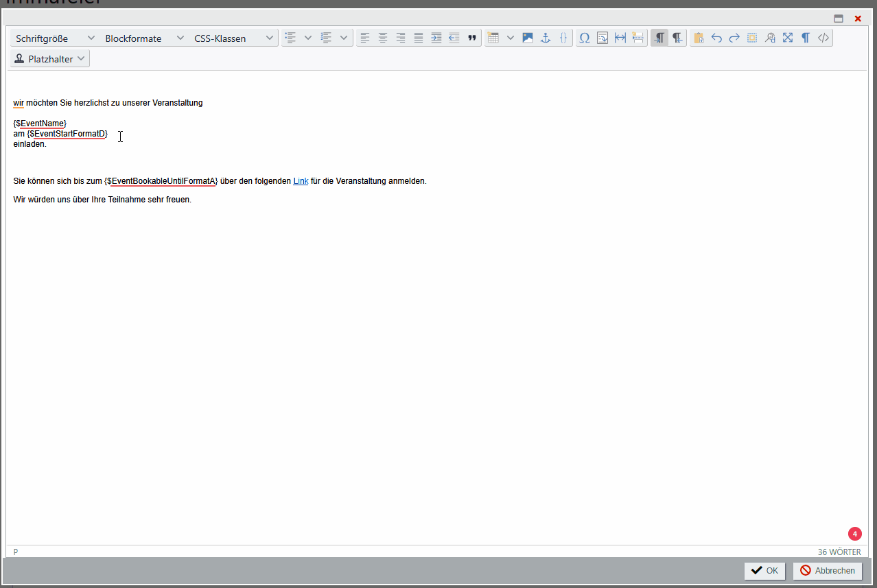This screenshot has height=588, width=877.
Task: Click the undo arrow icon
Action: click(716, 38)
